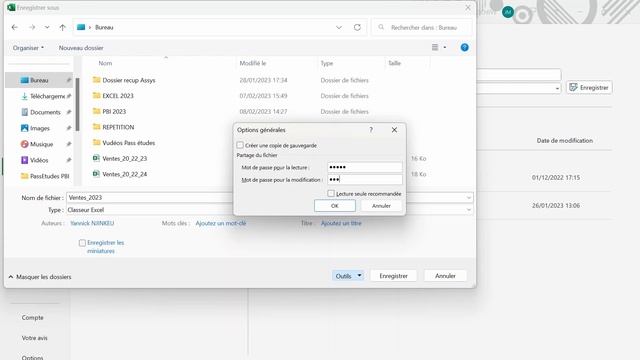Viewport: 640px width, 360px height.
Task: Click the pin icon beside Vidéos
Action: (x=69, y=160)
